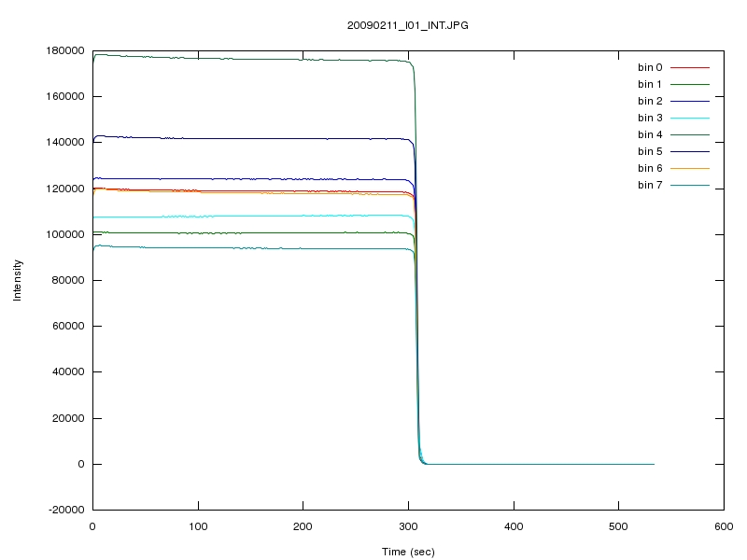The height and width of the screenshot is (560, 747).
Task: Click the orange line sample for bin 6
Action: pyautogui.click(x=690, y=168)
